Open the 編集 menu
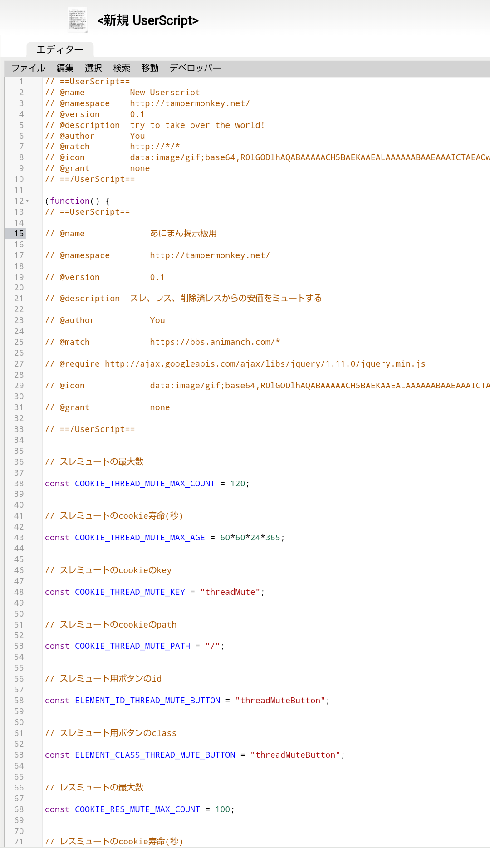The image size is (490, 868). point(65,68)
